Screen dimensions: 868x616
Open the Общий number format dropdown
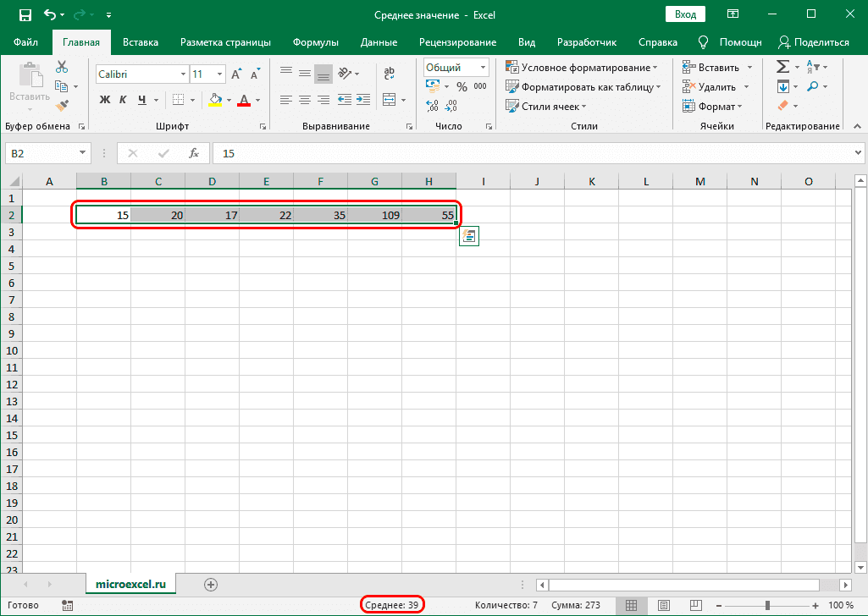pos(484,68)
